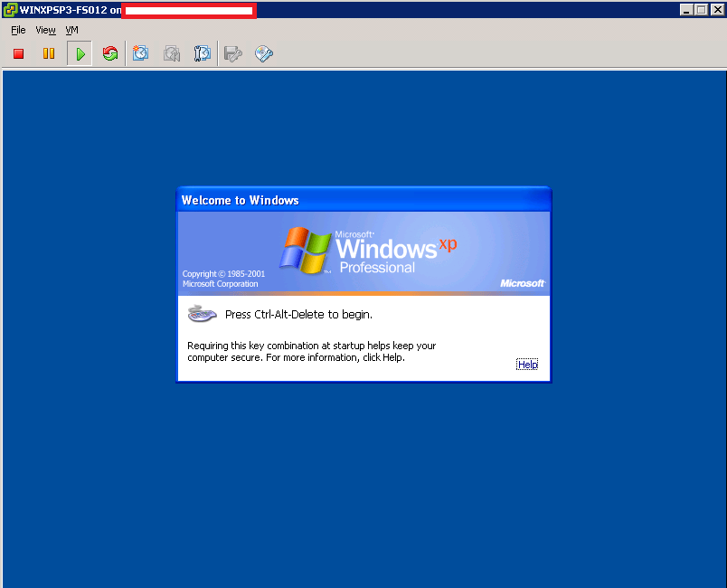727x588 pixels.
Task: Open the View menu
Action: pos(45,30)
